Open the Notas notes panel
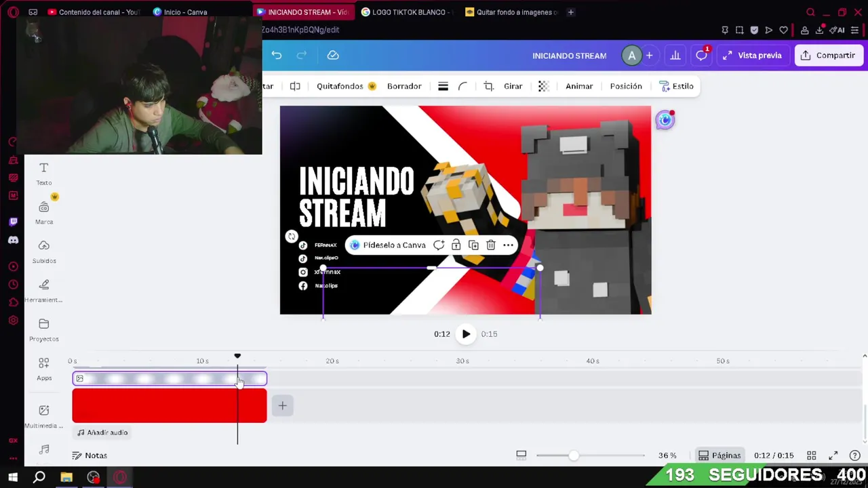Screen dimensions: 868x488 click(90, 455)
